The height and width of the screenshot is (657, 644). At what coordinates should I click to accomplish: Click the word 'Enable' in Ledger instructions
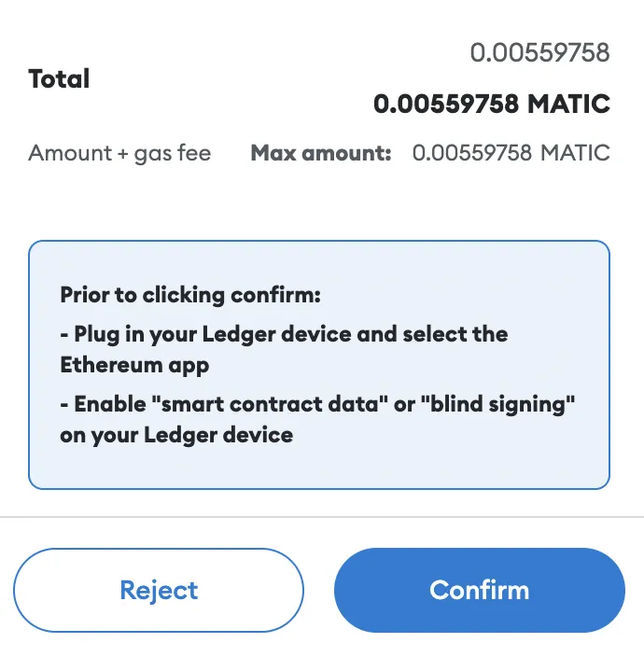110,405
